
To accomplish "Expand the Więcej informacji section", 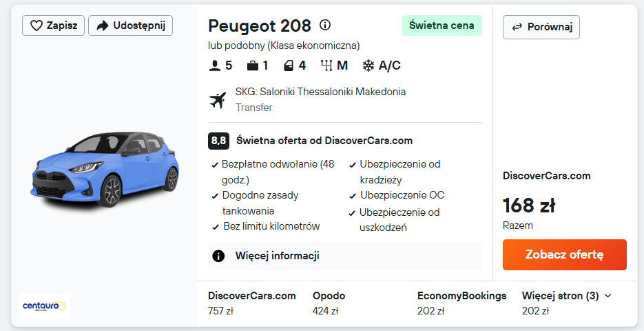I will pyautogui.click(x=345, y=256).
